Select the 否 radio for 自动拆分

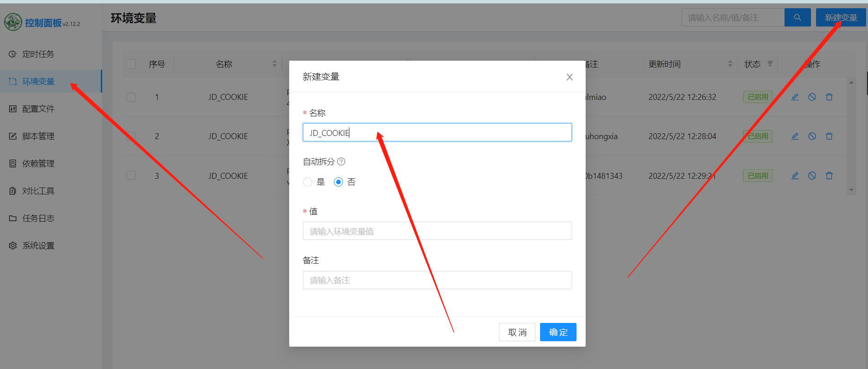(338, 182)
